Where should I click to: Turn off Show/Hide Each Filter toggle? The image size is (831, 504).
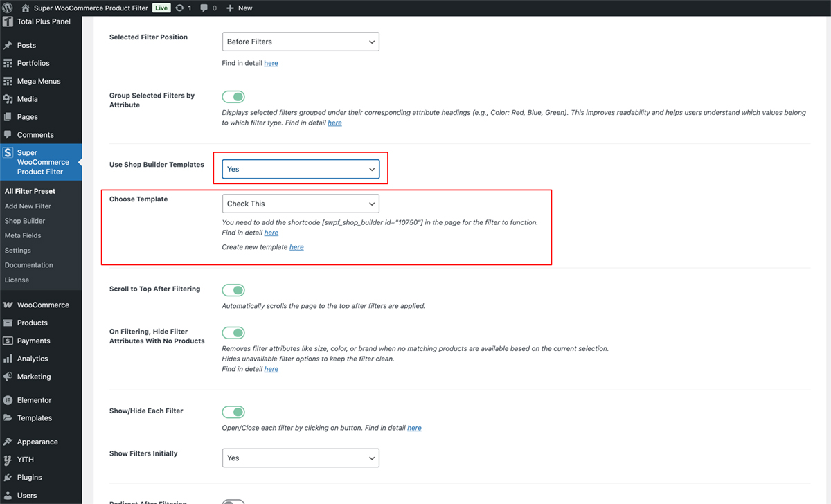tap(233, 412)
